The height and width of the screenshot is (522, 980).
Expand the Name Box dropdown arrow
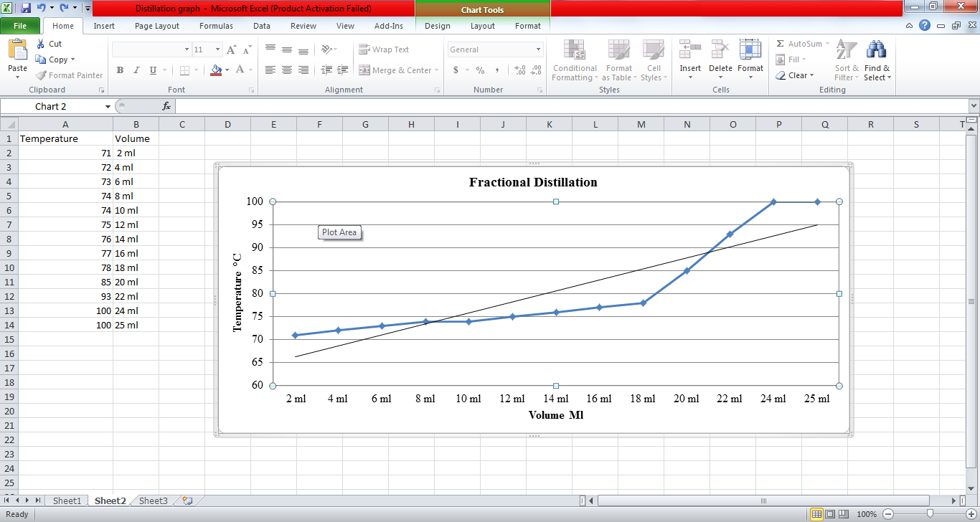(x=108, y=106)
